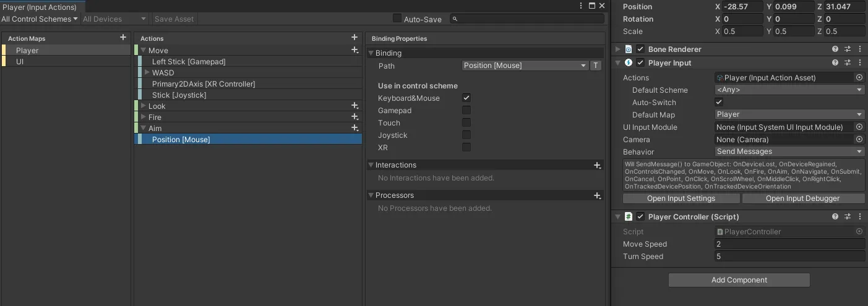
Task: Open Player Input component preset settings
Action: [848, 62]
